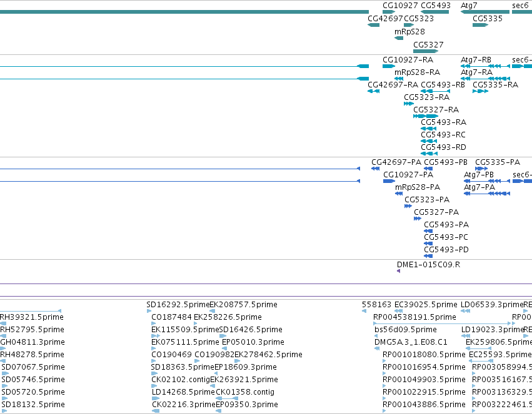This screenshot has width=532, height=414.
Task: Click transcript Atg7-RB
Action: [x=485, y=66]
